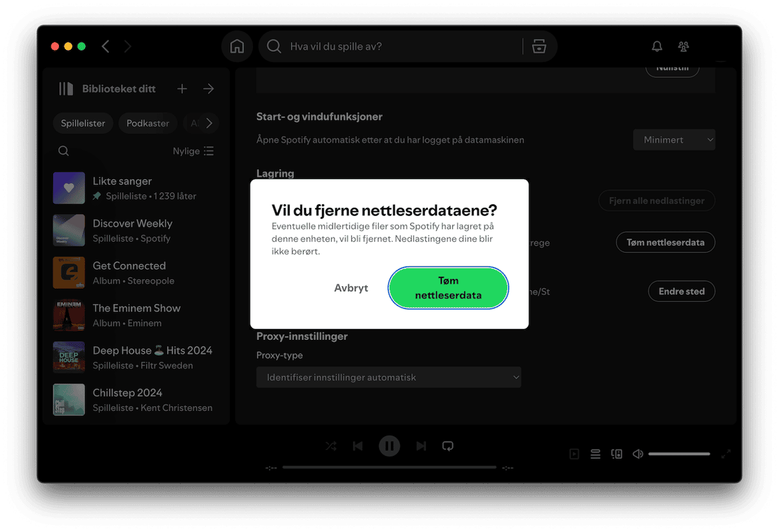The width and height of the screenshot is (779, 532).
Task: Enter full screen with the expand icon
Action: point(726,454)
